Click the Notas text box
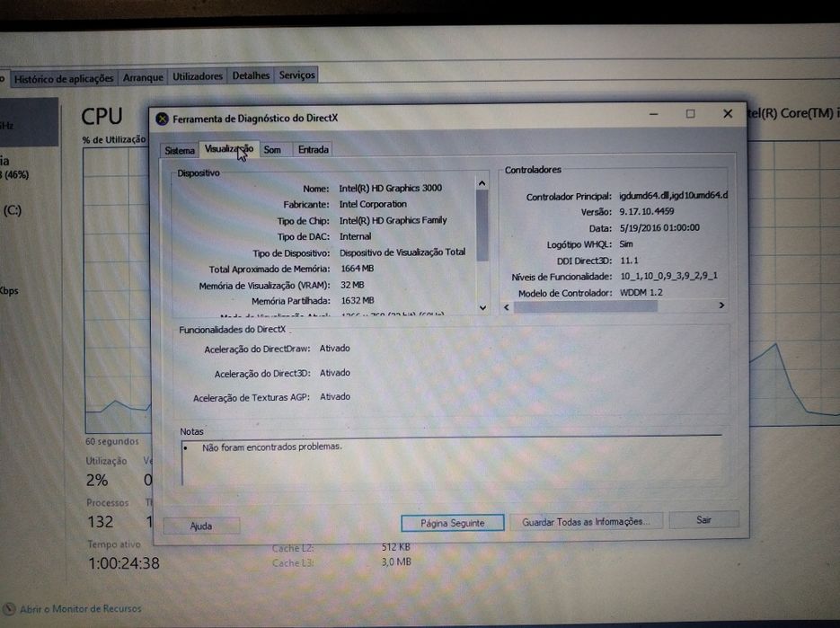The width and height of the screenshot is (840, 628). click(452, 462)
